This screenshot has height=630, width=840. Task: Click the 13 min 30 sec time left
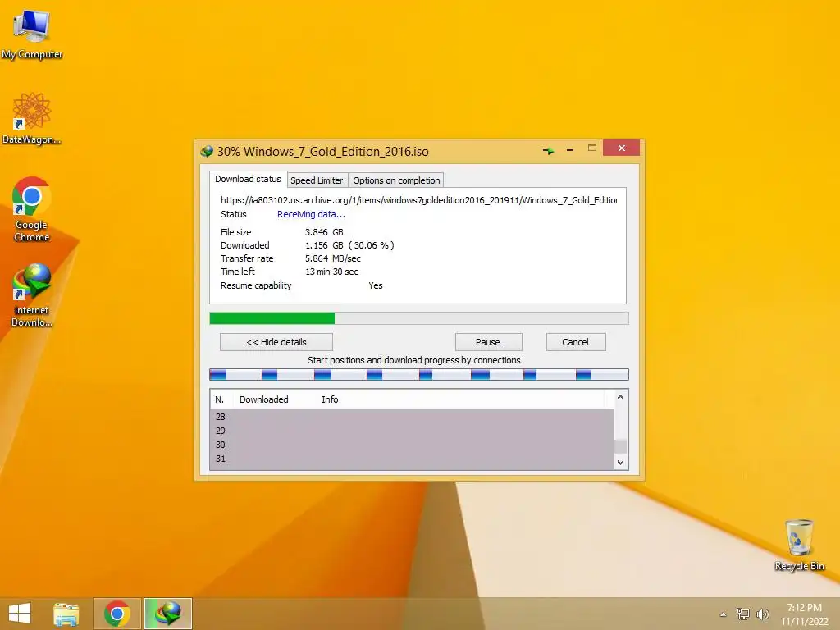(331, 272)
